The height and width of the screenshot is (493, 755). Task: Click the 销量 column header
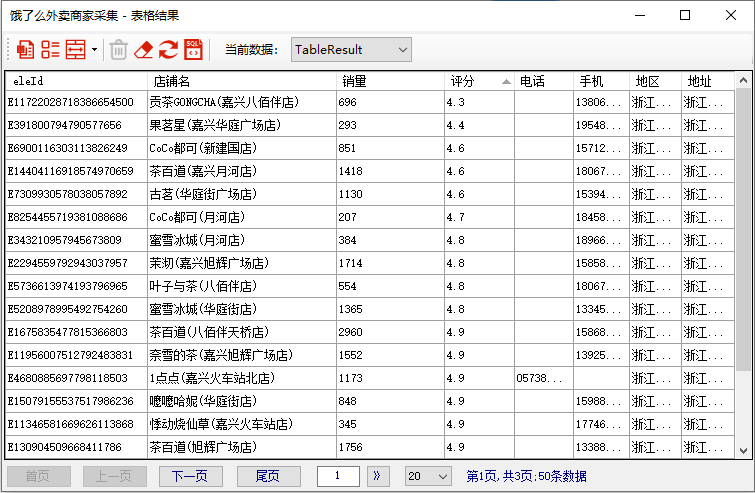(390, 81)
